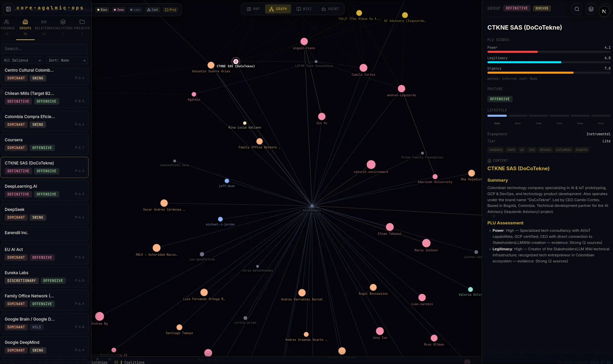Select Google Brain / Google D... card
The image size is (613, 364).
44,323
